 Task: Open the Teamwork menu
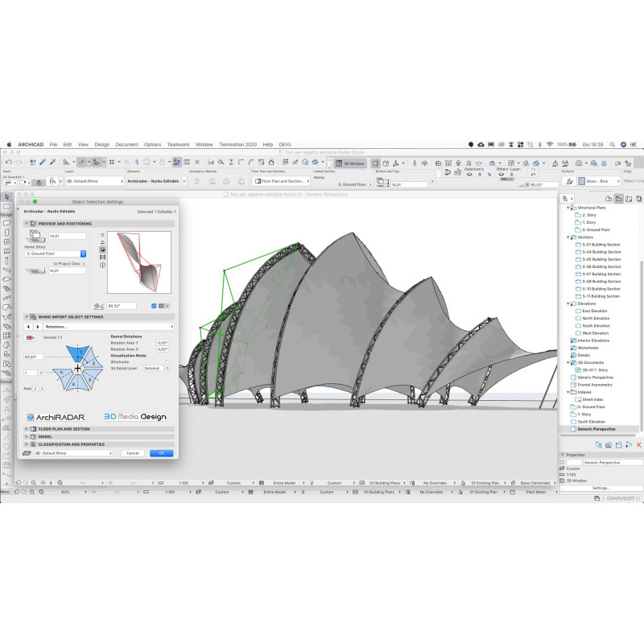(x=178, y=145)
